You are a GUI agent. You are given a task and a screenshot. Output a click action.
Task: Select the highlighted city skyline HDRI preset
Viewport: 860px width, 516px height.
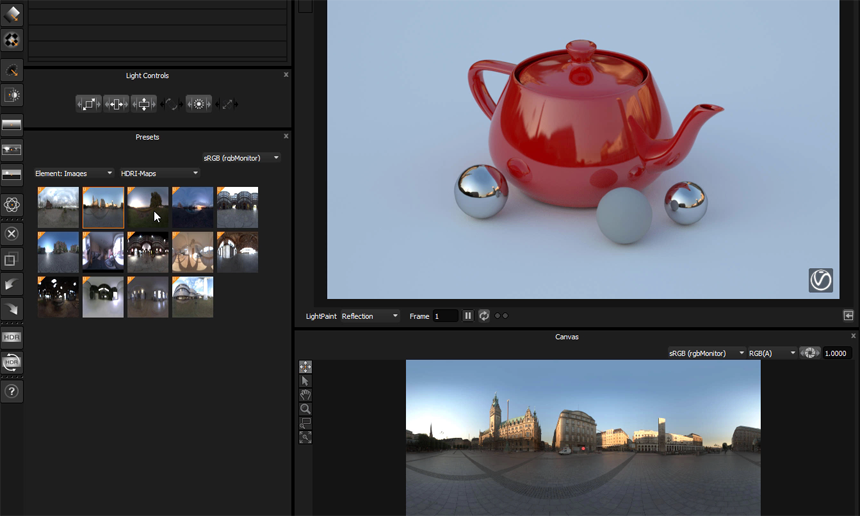(x=103, y=207)
